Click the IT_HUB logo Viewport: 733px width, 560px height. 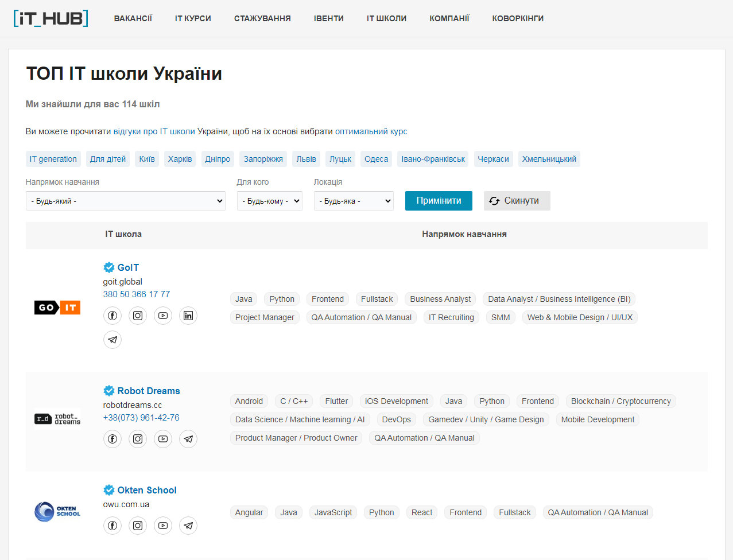(51, 18)
